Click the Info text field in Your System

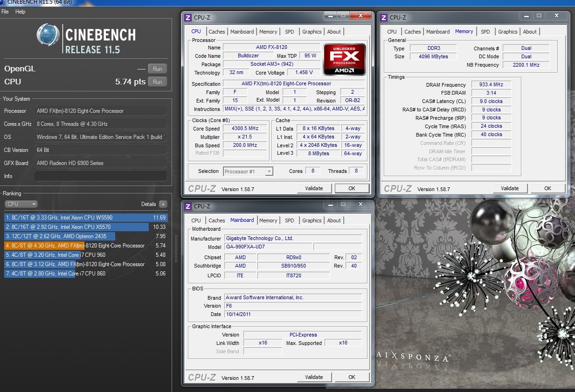(x=100, y=176)
